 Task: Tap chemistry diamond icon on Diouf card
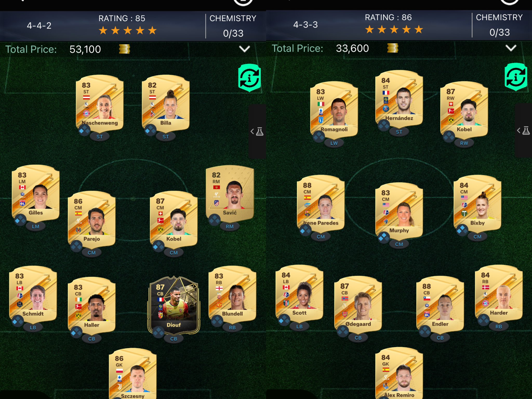tap(158, 332)
